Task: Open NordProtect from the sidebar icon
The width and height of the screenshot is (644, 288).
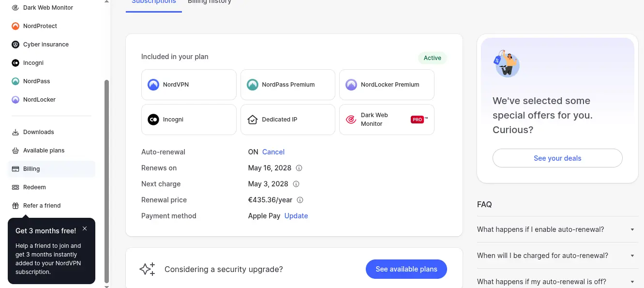Action: click(x=15, y=26)
